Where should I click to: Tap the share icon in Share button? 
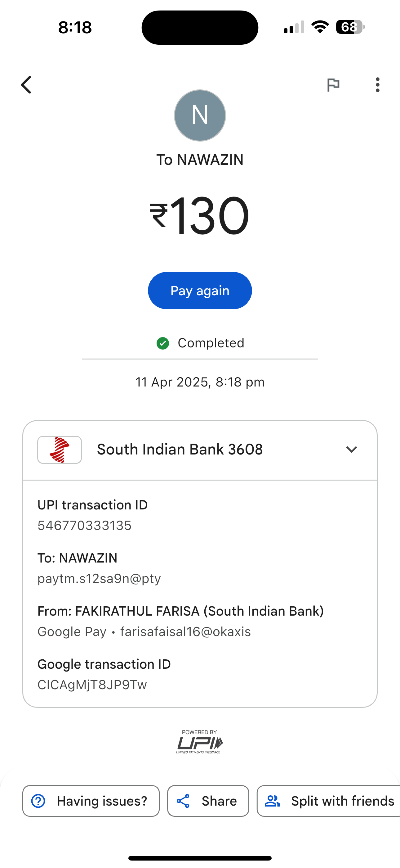pyautogui.click(x=183, y=801)
